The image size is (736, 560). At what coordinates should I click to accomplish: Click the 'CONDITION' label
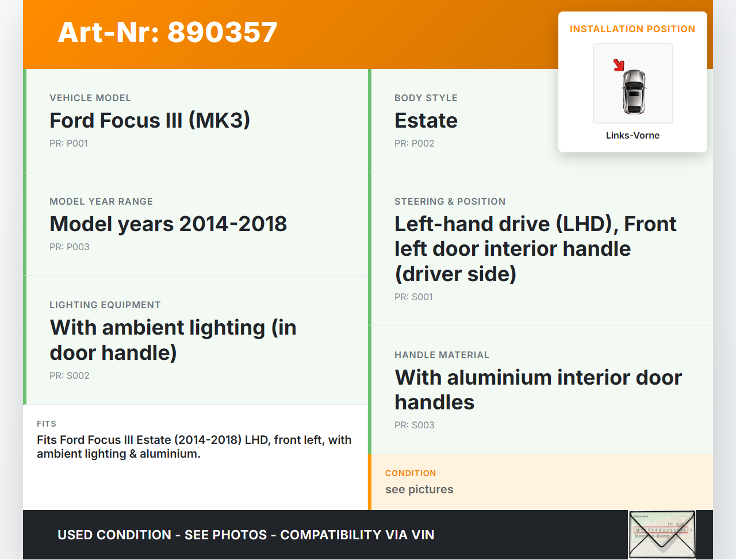(411, 473)
